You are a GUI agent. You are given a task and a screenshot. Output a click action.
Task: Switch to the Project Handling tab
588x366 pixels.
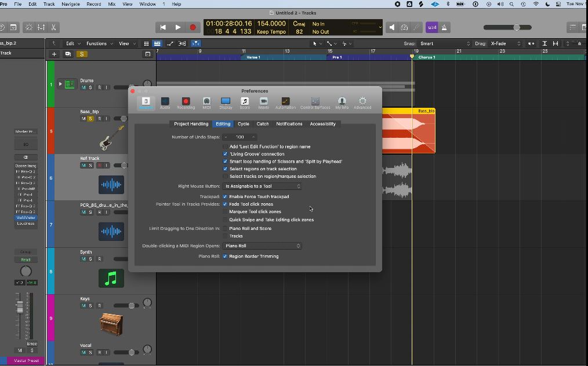pos(191,124)
